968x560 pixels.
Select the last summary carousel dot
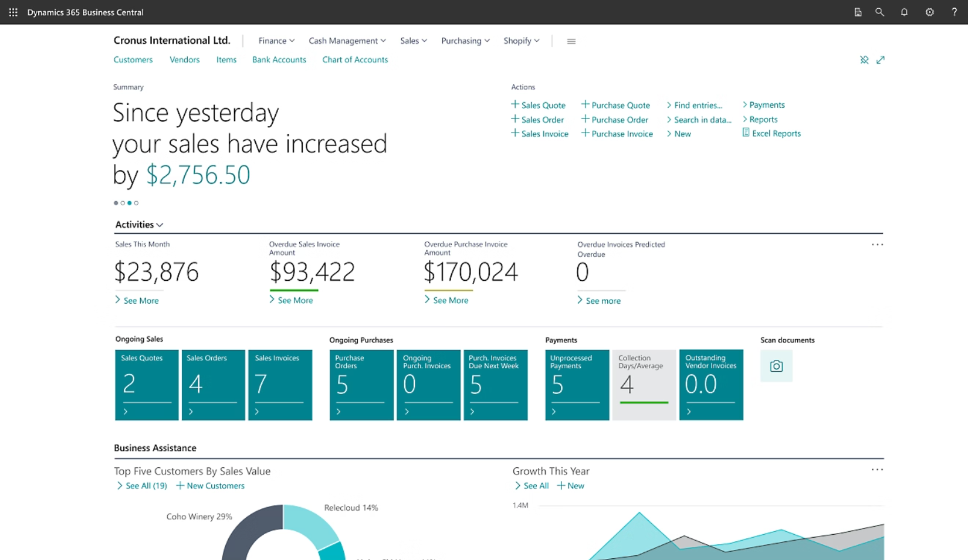136,203
